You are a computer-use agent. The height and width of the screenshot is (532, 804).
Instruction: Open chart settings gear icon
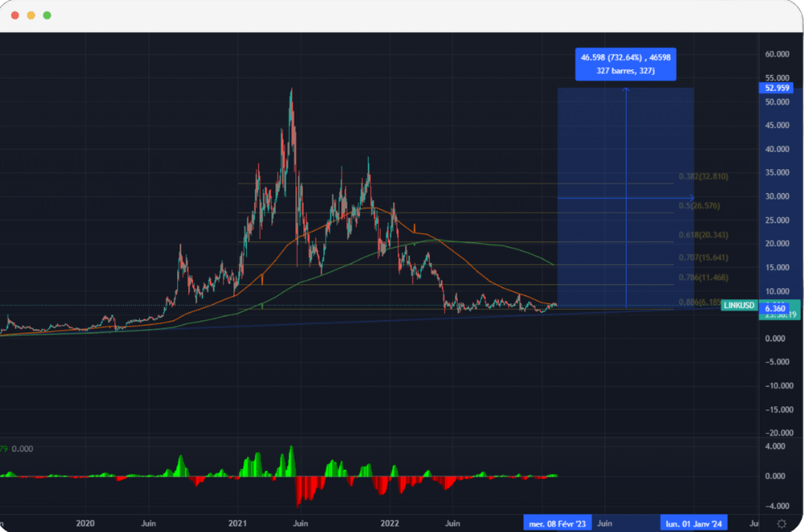(x=781, y=523)
